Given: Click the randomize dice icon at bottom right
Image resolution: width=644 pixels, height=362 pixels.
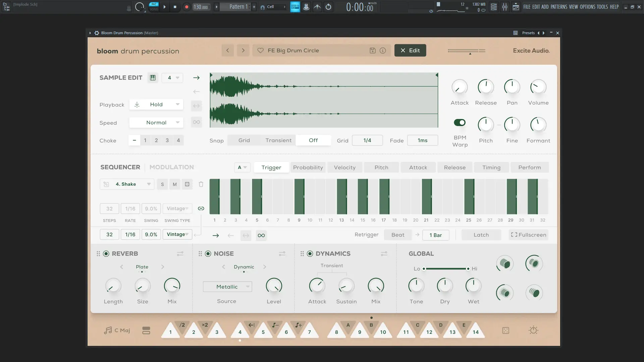Looking at the screenshot, I should point(505,330).
